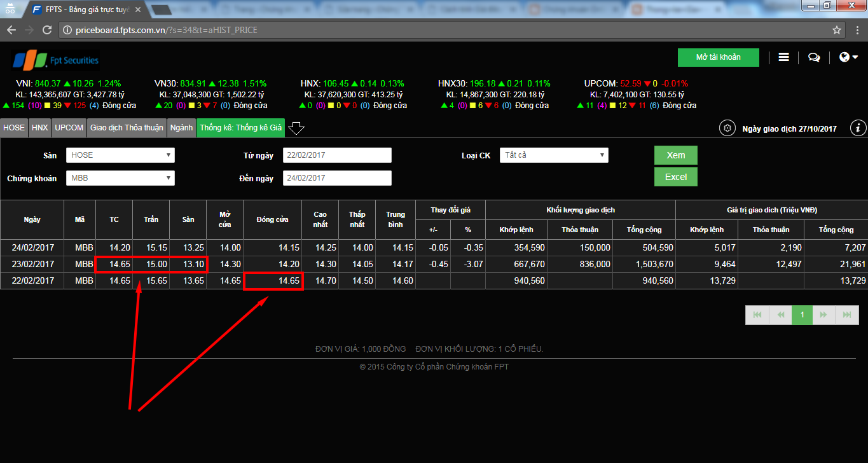Switch to the UPCOM tab
The width and height of the screenshot is (868, 463).
tap(69, 128)
